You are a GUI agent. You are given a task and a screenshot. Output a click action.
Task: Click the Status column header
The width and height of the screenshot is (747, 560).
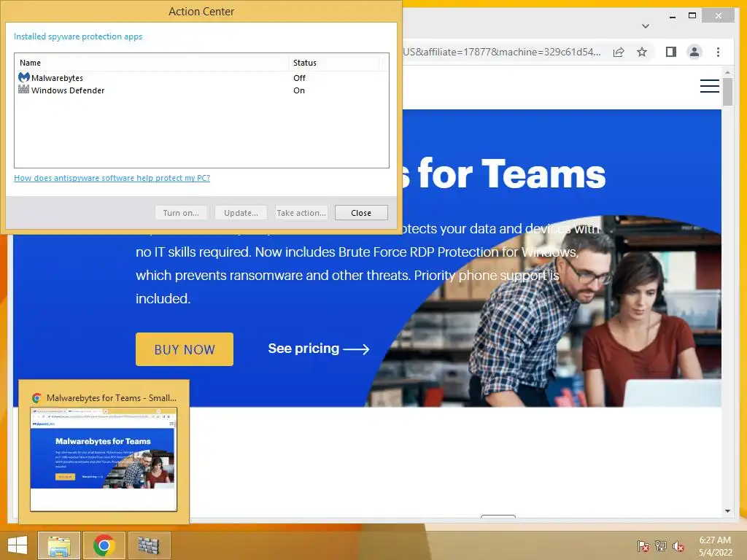click(x=333, y=63)
